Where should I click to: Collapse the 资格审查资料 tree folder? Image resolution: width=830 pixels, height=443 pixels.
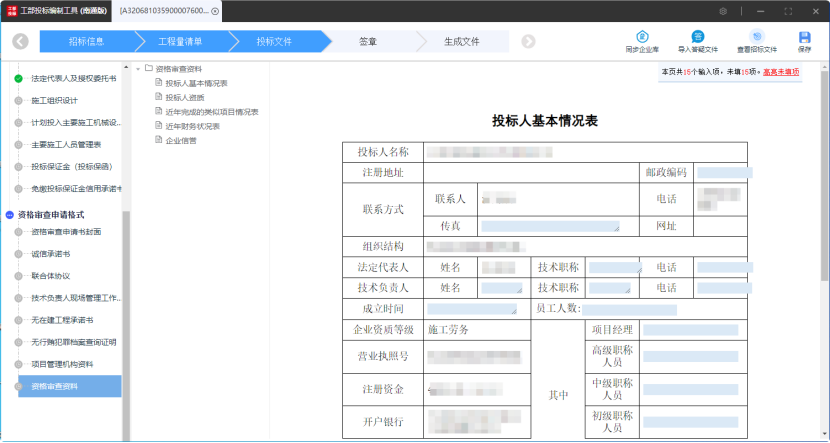138,69
